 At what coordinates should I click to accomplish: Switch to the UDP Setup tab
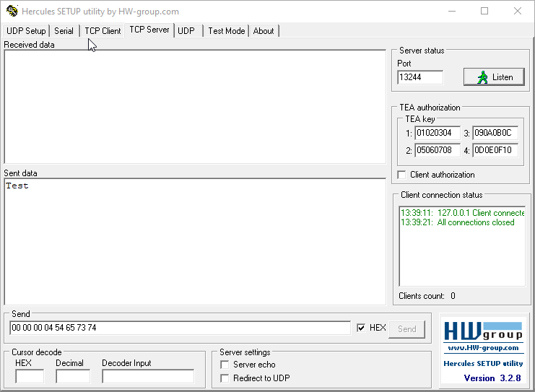26,31
